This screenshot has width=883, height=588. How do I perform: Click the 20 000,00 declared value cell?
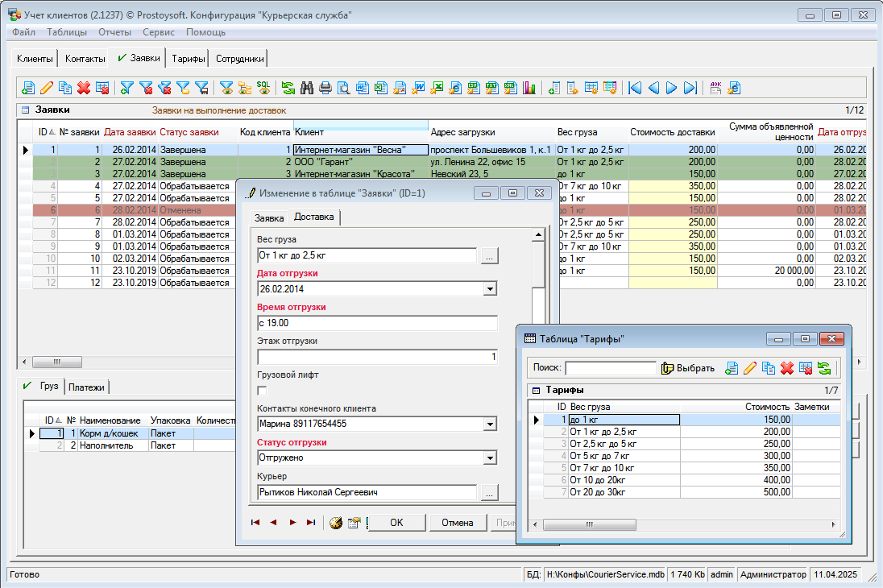click(x=767, y=271)
